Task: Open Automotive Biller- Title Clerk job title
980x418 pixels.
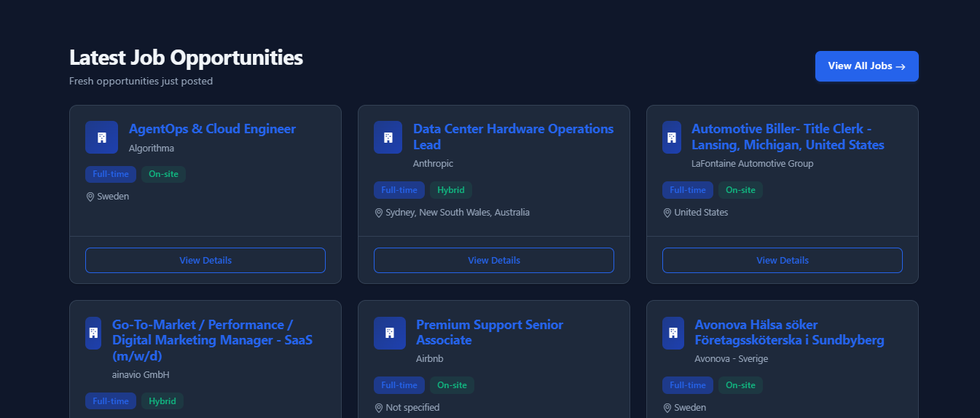Action: pyautogui.click(x=788, y=137)
